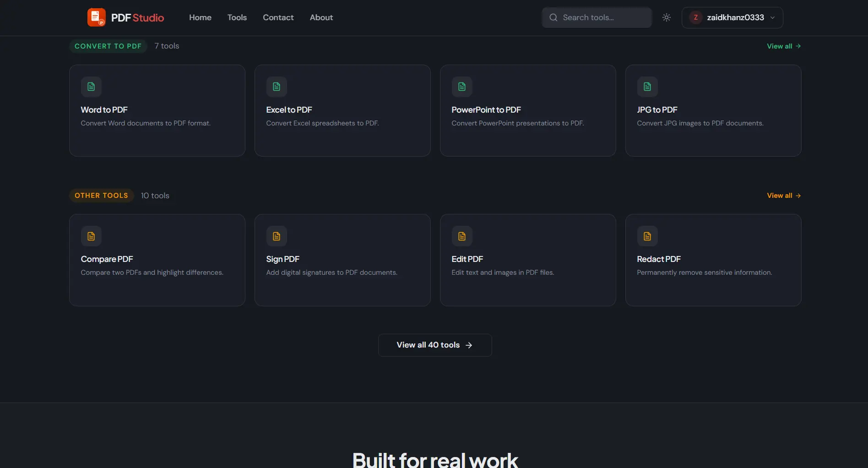Open the Excel to PDF title

click(x=289, y=110)
